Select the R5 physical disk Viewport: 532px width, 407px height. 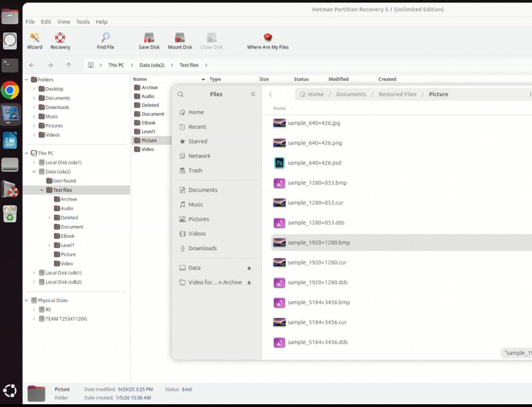pos(48,310)
